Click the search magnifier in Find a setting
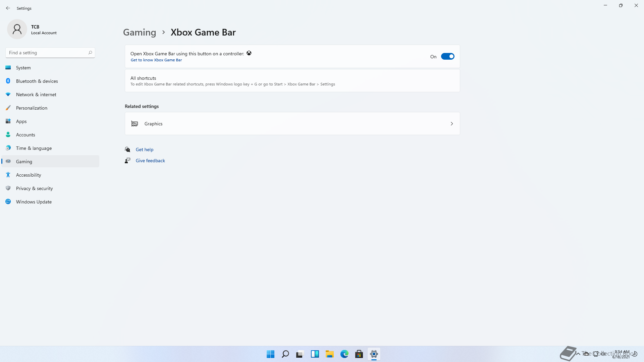This screenshot has height=362, width=644. 90,53
